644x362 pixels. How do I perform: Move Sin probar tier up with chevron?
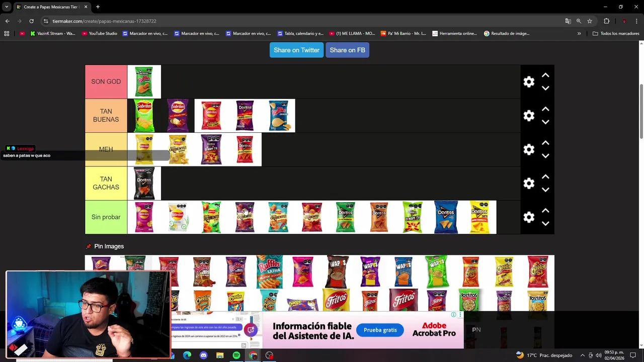pos(545,211)
